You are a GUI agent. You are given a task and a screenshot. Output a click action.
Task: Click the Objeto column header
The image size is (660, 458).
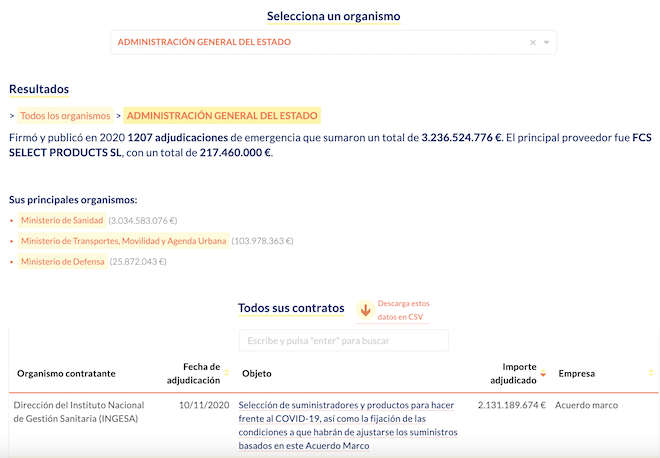pos(257,374)
